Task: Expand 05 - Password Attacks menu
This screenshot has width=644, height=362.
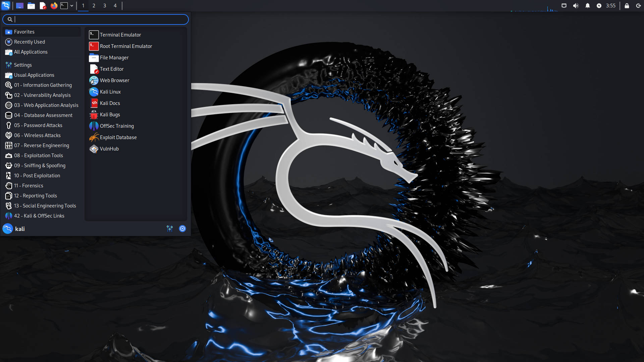Action: click(x=38, y=125)
